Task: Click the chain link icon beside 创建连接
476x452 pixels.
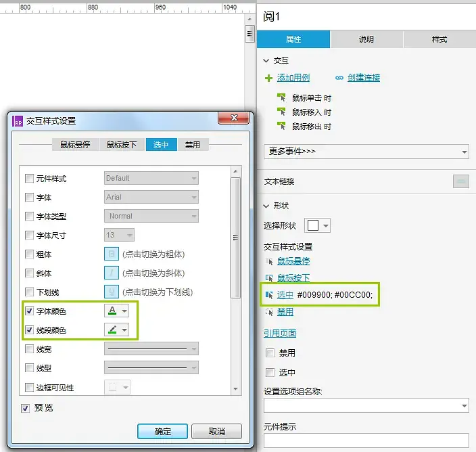Action: coord(339,78)
